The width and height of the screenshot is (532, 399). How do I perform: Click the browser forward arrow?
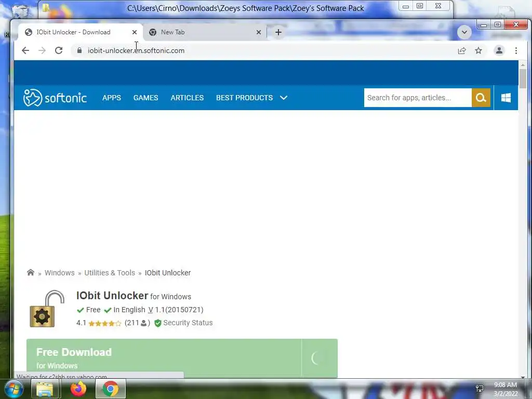(x=42, y=50)
